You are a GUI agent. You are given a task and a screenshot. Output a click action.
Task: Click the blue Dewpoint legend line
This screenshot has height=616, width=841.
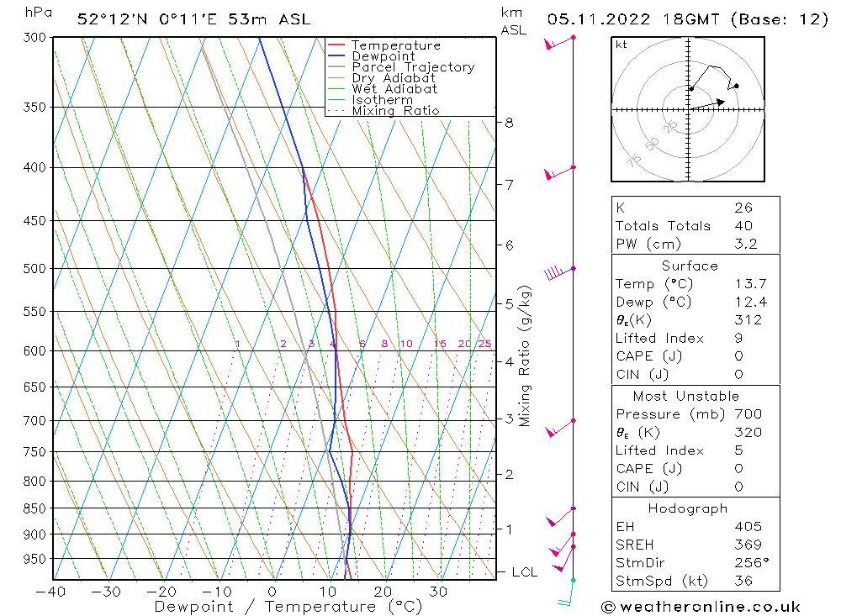(336, 55)
